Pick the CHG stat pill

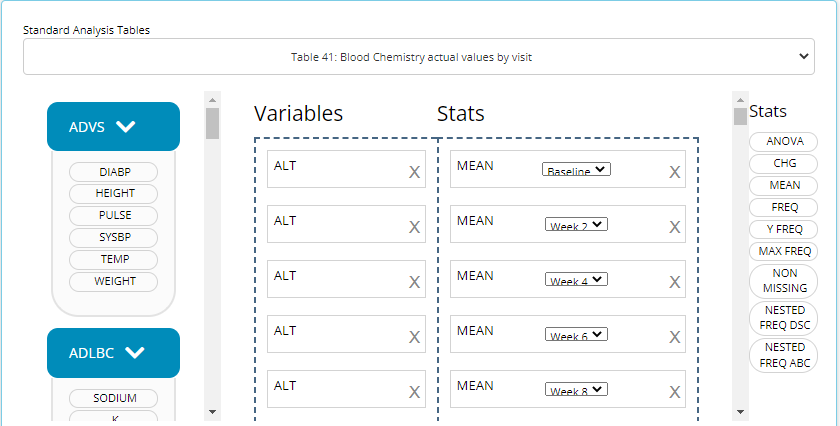[783, 163]
